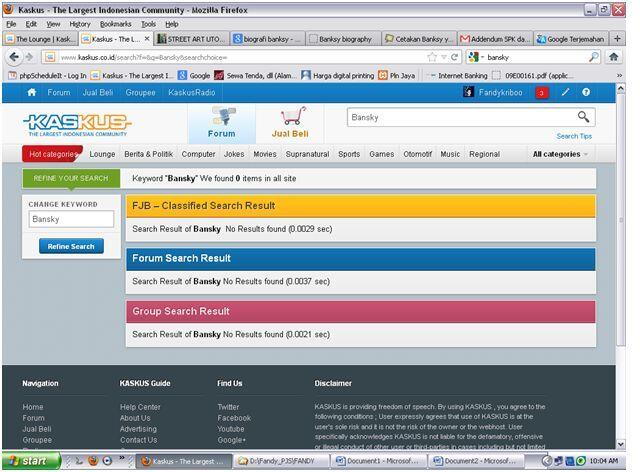Click the Firefox forward arrow button
The width and height of the screenshot is (640, 472).
click(x=29, y=57)
